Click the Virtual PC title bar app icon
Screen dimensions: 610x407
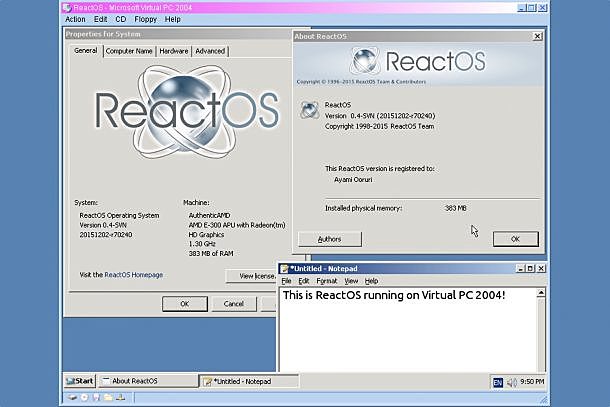coord(67,8)
